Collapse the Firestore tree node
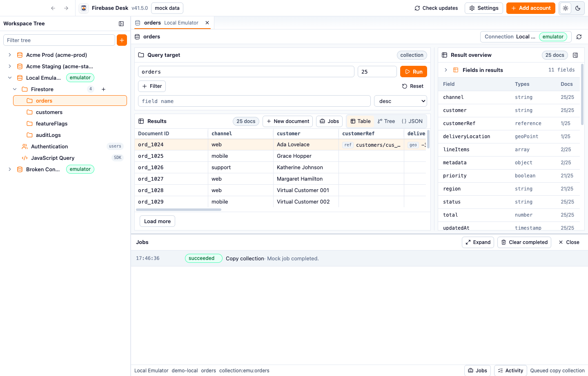Screen dimensions: 588x376 (15, 89)
